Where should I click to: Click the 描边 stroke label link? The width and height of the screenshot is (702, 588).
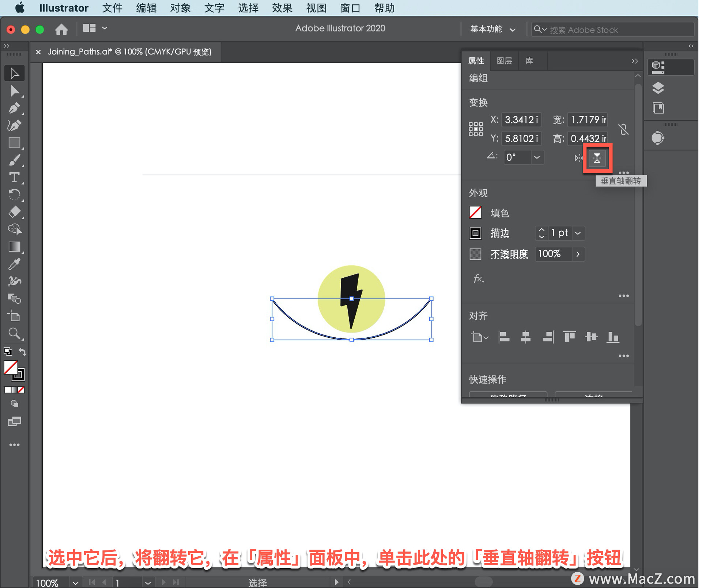click(x=500, y=233)
